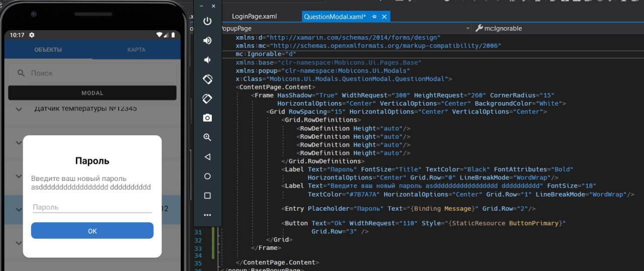Click the 10:17 clock in status bar
The width and height of the screenshot is (644, 271).
click(17, 35)
